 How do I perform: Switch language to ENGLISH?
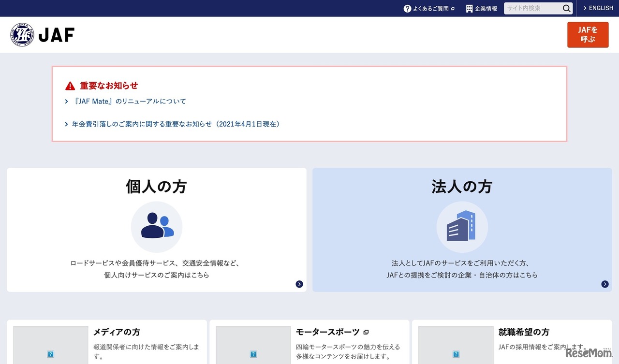(x=598, y=8)
